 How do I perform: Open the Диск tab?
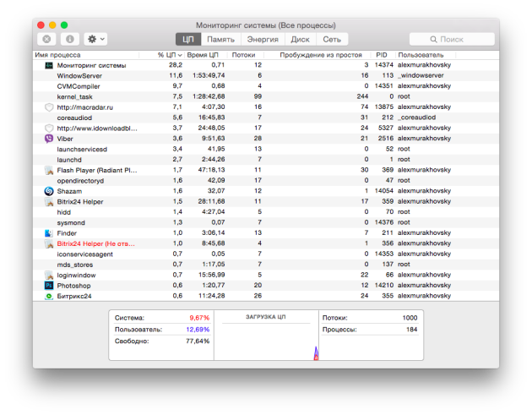click(x=300, y=39)
